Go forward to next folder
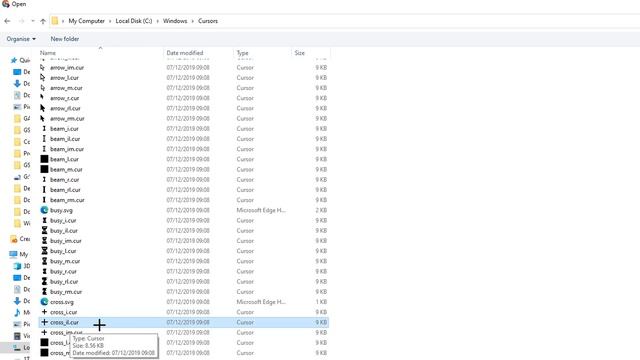Viewport: 640px width, 360px height. pos(22,21)
